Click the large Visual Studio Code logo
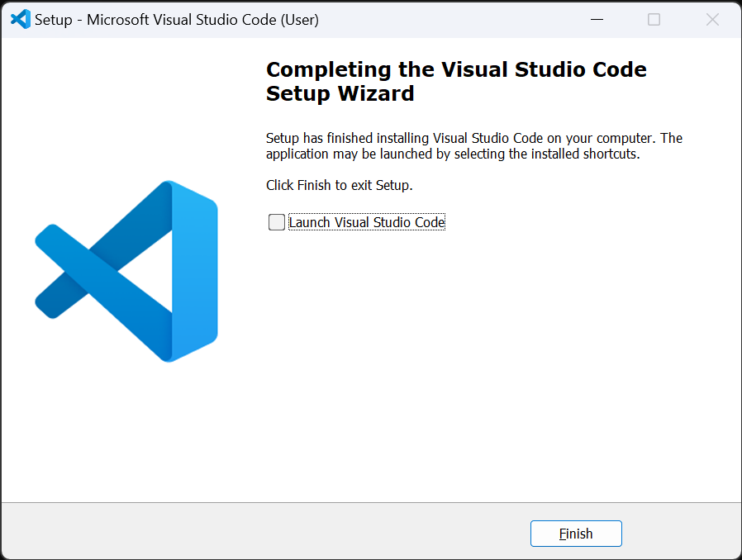Screen dimensions: 742x560 [126, 272]
